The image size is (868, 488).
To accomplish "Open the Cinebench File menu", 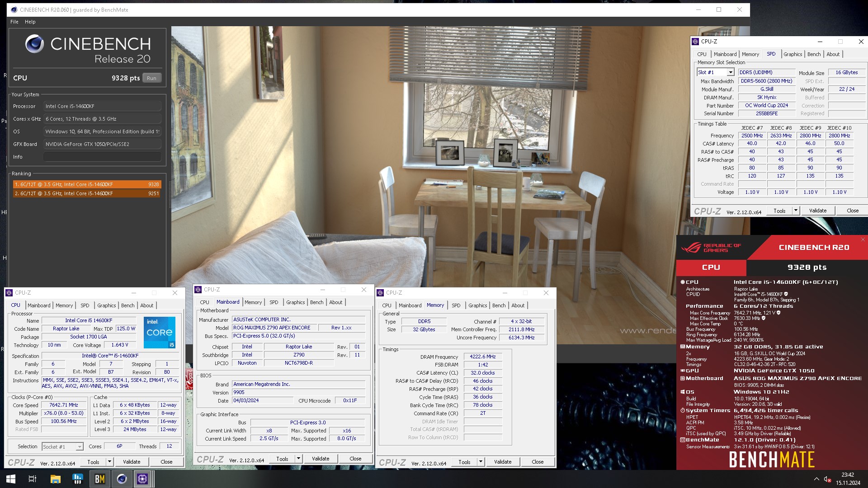I will click(x=14, y=22).
